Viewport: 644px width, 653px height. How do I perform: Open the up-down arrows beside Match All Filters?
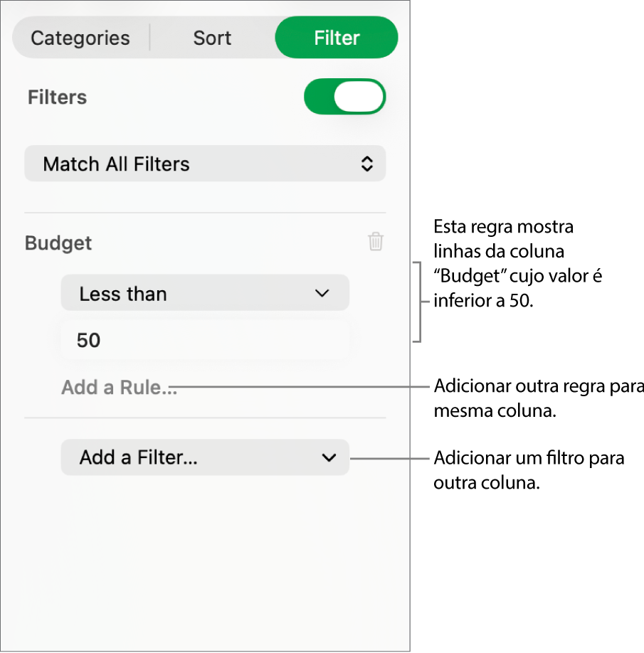pos(366,164)
